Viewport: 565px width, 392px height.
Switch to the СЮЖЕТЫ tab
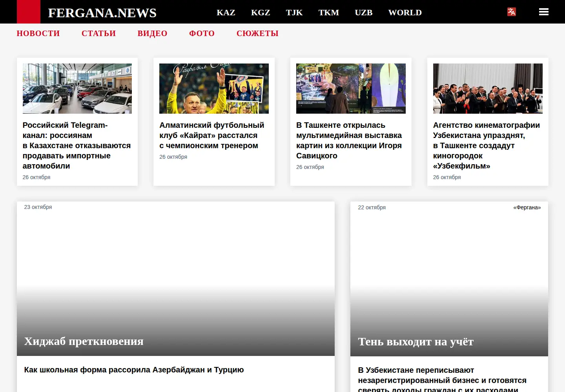click(258, 34)
